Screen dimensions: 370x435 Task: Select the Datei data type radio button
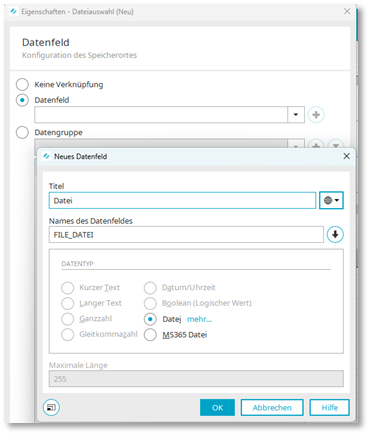[150, 319]
